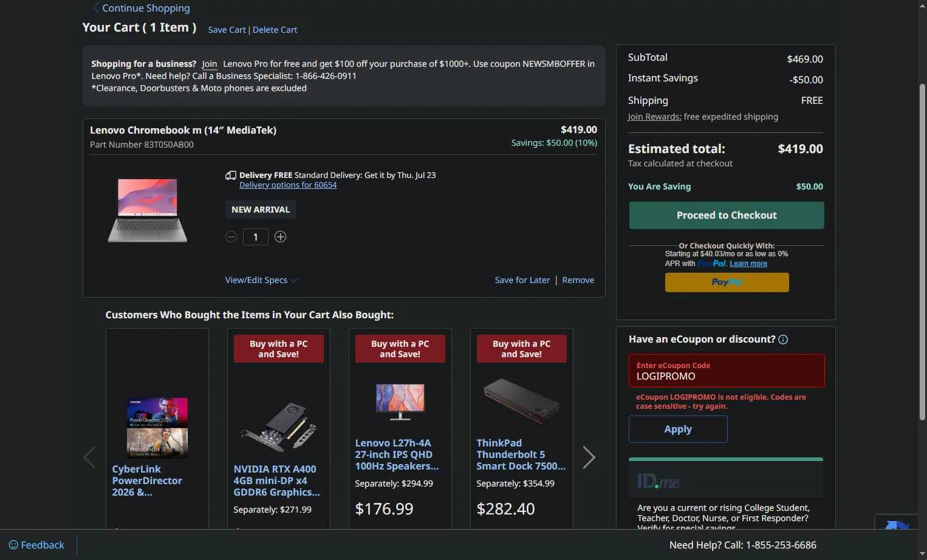Click Part Number 83T0S0AB00 text

tap(142, 145)
